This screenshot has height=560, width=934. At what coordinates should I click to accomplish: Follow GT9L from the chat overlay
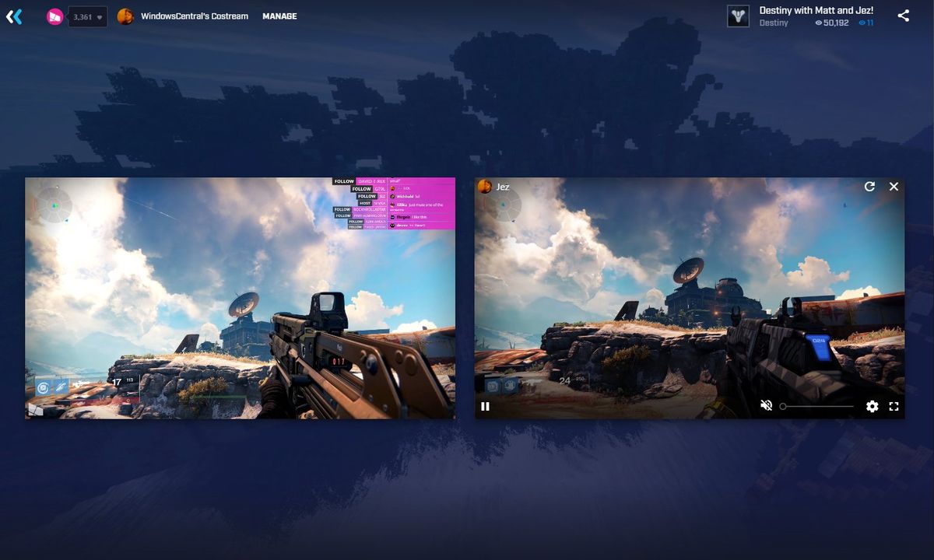[x=362, y=189]
